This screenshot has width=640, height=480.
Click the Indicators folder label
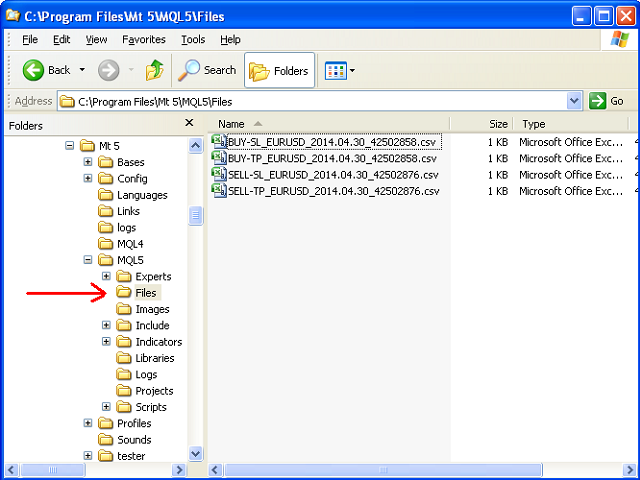159,342
